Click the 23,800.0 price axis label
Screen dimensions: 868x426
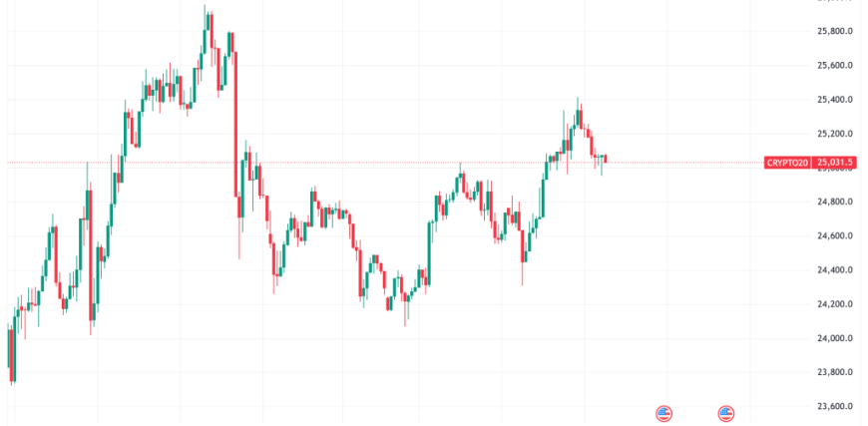click(x=836, y=372)
